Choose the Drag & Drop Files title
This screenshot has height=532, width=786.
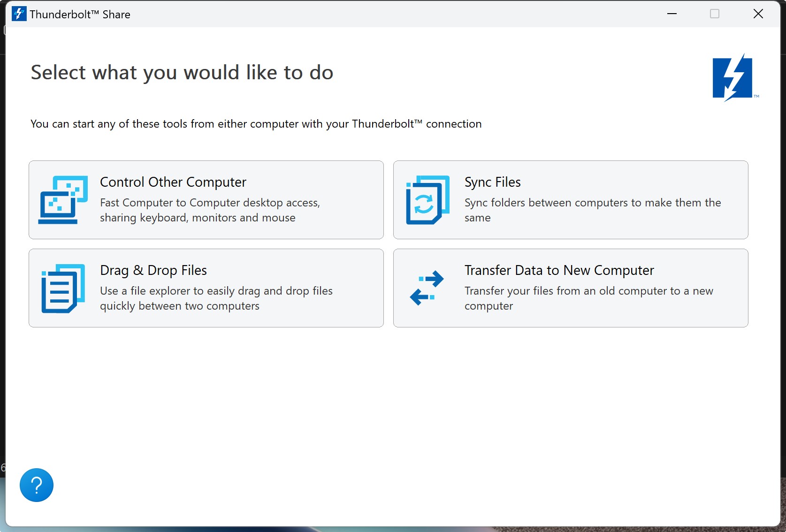pyautogui.click(x=153, y=270)
